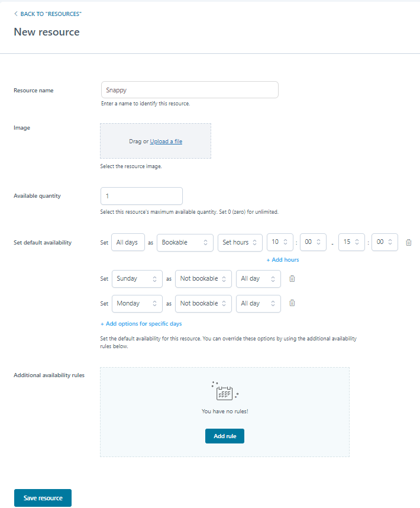420x508 pixels.
Task: Open Monday's "Not bookable" dropdown
Action: (203, 303)
